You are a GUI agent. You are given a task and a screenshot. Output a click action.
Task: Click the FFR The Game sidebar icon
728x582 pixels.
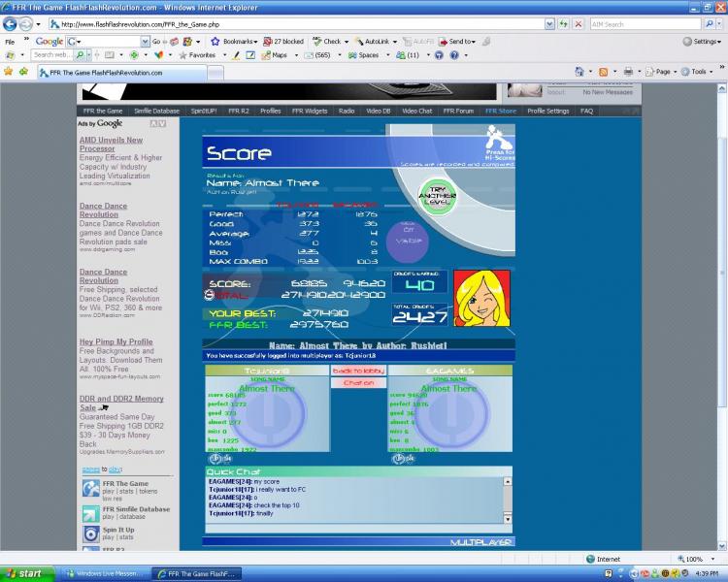tap(89, 486)
